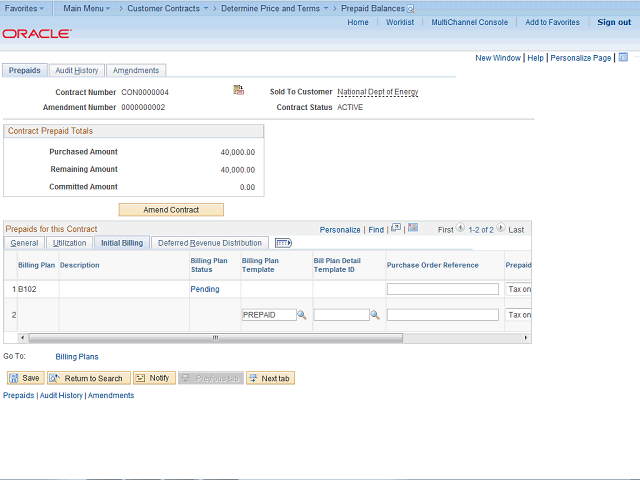Click the First link in grid navigation
Image resolution: width=640 pixels, height=480 pixels.
(x=445, y=230)
